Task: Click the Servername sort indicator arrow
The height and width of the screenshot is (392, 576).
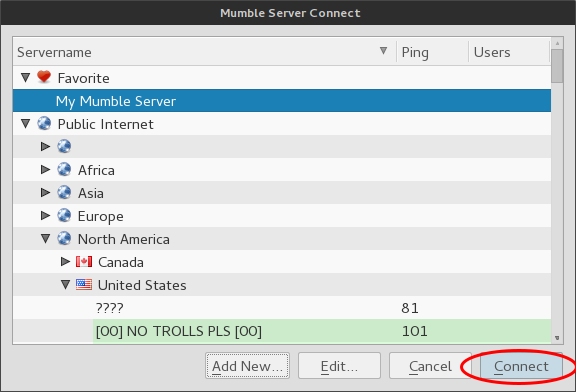Action: pos(384,51)
